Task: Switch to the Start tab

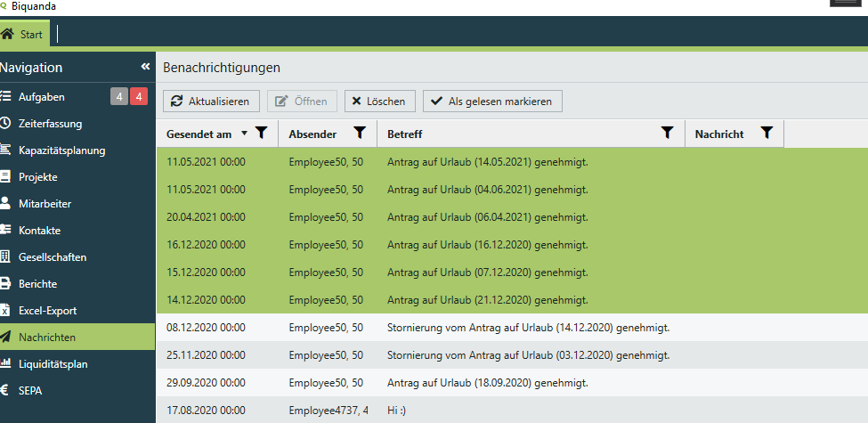Action: pos(25,35)
